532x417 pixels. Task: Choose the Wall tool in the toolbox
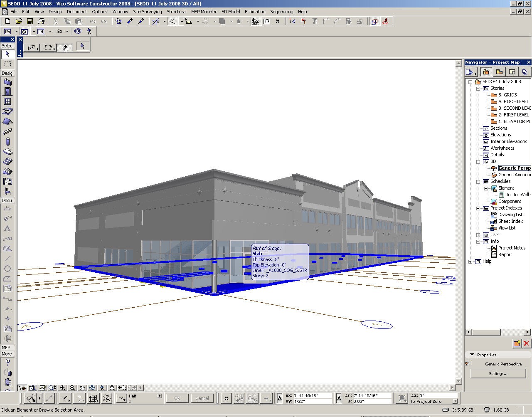pos(7,81)
